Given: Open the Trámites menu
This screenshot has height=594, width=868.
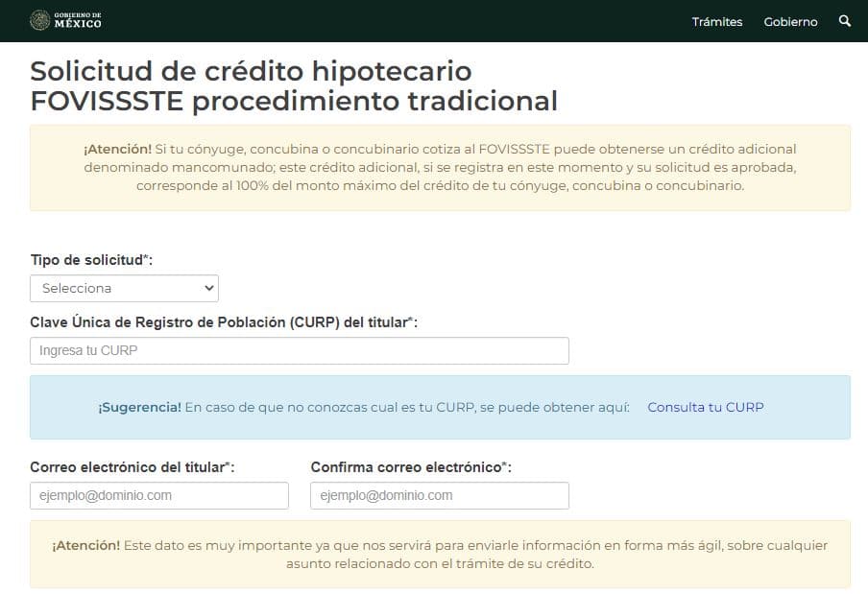Looking at the screenshot, I should click(x=717, y=21).
